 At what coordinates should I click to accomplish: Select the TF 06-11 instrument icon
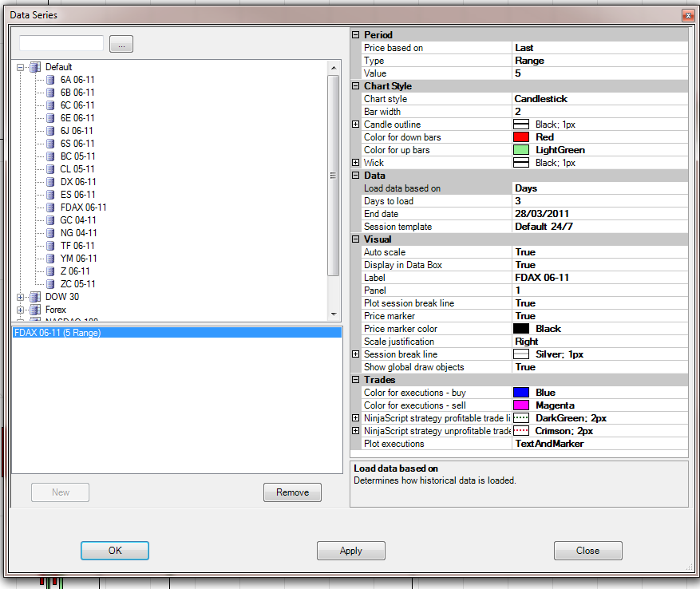pyautogui.click(x=51, y=246)
